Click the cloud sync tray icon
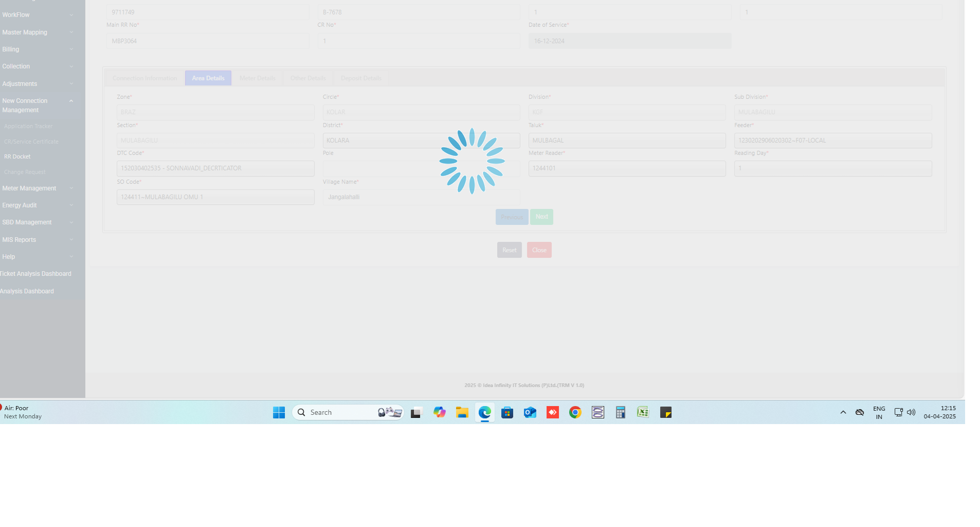 click(x=860, y=412)
